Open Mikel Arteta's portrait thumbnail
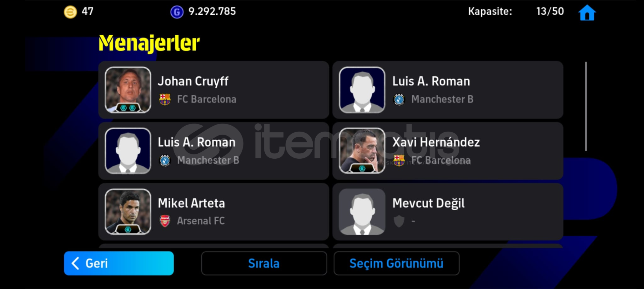The image size is (644, 289). coord(128,212)
